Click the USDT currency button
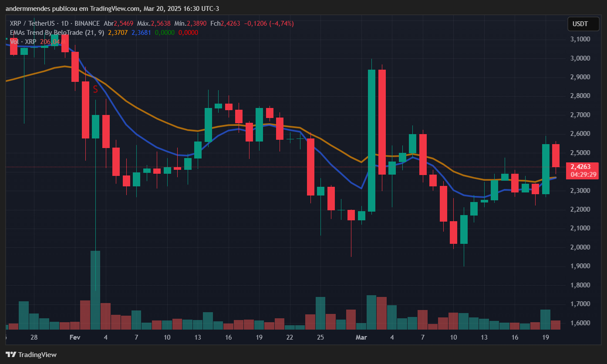Image resolution: width=607 pixels, height=364 pixels. (583, 24)
